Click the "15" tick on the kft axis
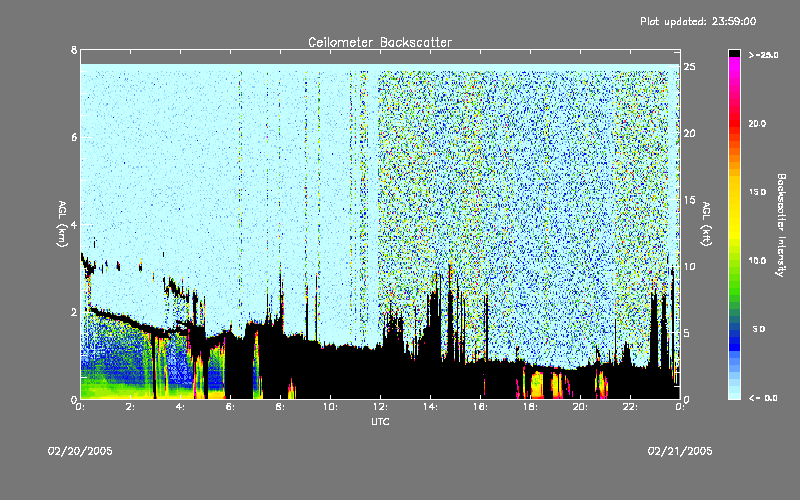Screen dimensions: 800x500 click(689, 200)
